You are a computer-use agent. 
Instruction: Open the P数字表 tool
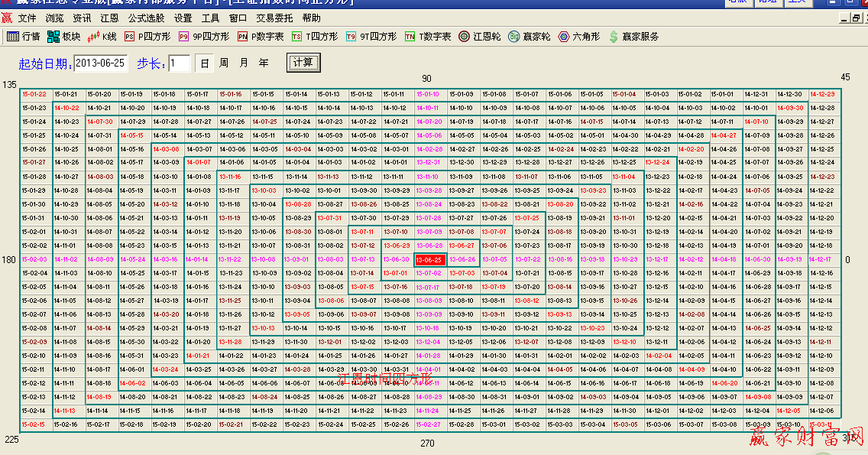[x=260, y=36]
